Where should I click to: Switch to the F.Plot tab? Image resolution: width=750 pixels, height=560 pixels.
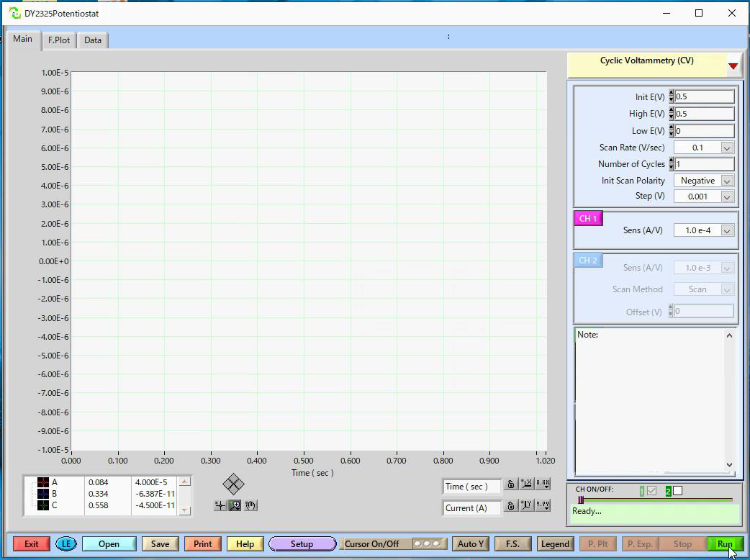(59, 40)
